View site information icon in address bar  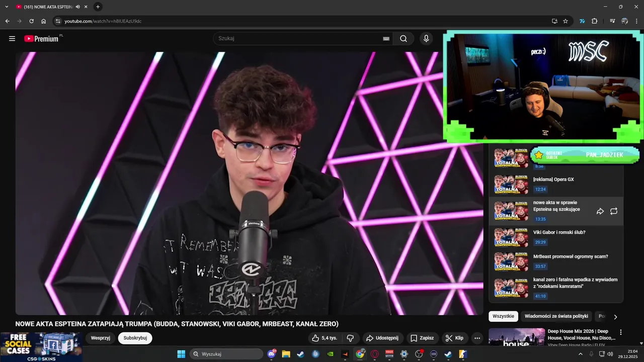coord(58,21)
